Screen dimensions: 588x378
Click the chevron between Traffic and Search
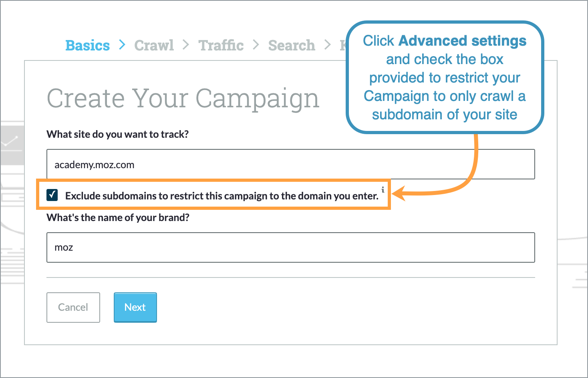click(255, 45)
